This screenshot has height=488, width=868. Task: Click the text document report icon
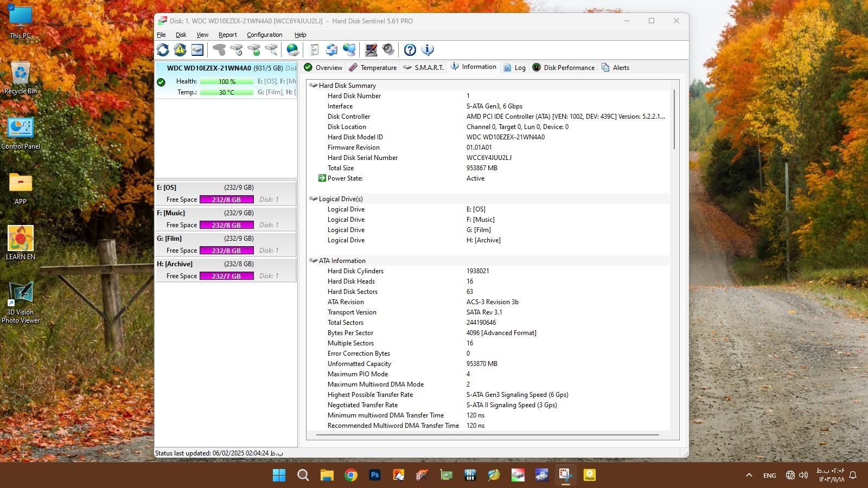tap(314, 50)
